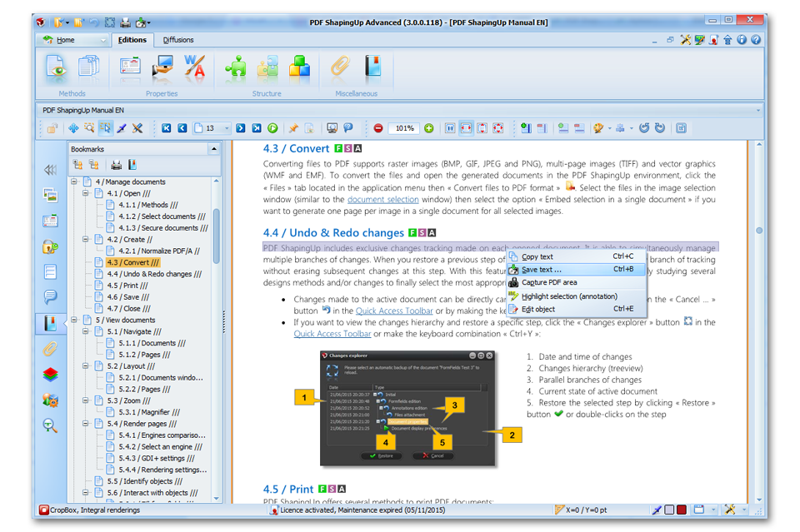
Task: Select bookmark 4.4 / Undo & Redo changes
Action: pyautogui.click(x=154, y=274)
